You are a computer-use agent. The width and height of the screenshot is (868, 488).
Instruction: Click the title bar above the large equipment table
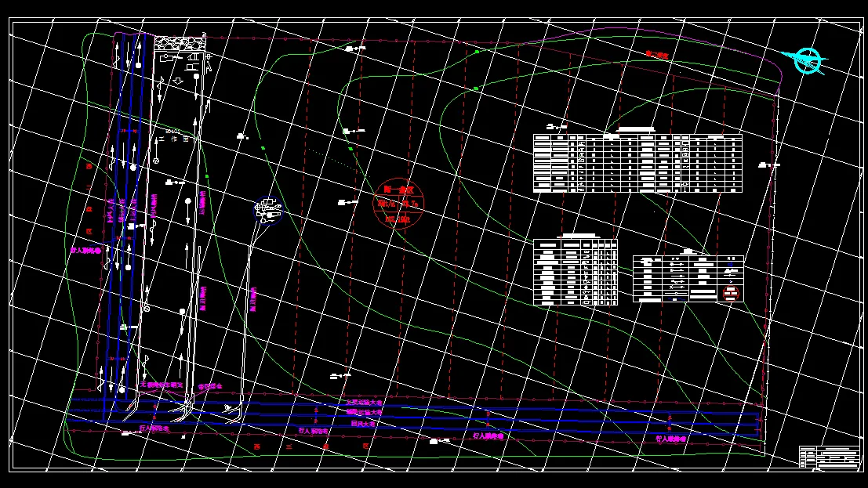636,130
